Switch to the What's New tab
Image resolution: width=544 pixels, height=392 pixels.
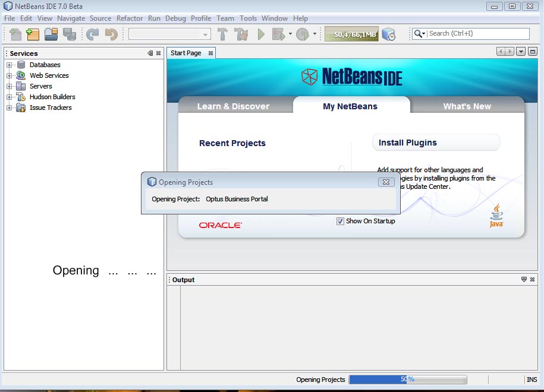click(x=467, y=106)
